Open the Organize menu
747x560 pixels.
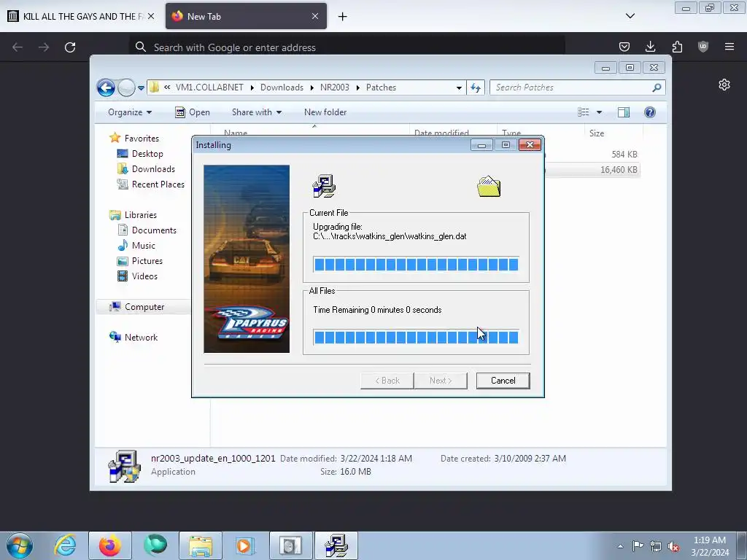click(x=130, y=112)
